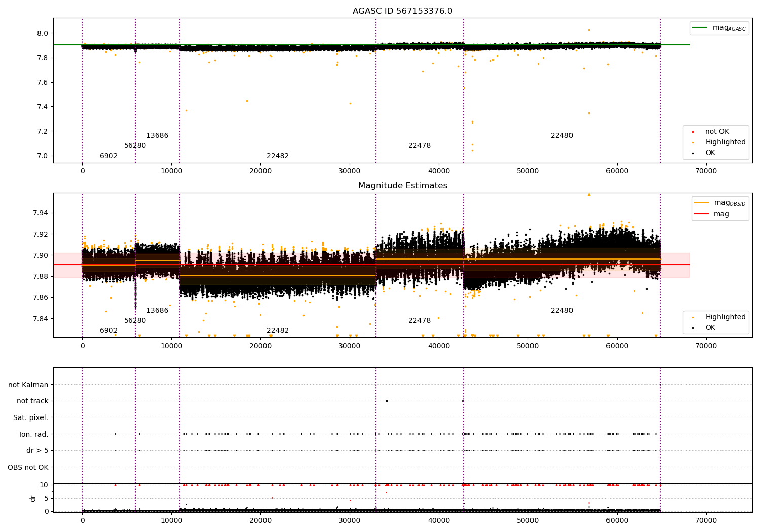Click the 'not Kalman' row label
The width and height of the screenshot is (760, 532).
coord(28,385)
